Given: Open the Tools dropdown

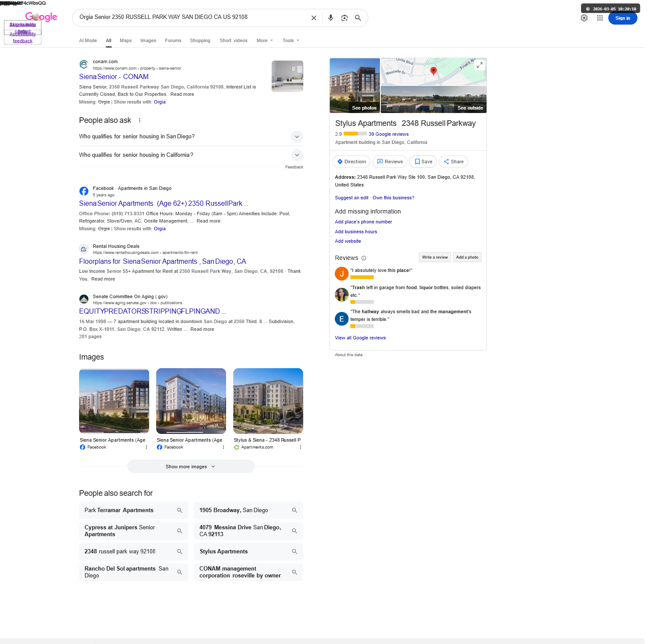Looking at the screenshot, I should (291, 41).
